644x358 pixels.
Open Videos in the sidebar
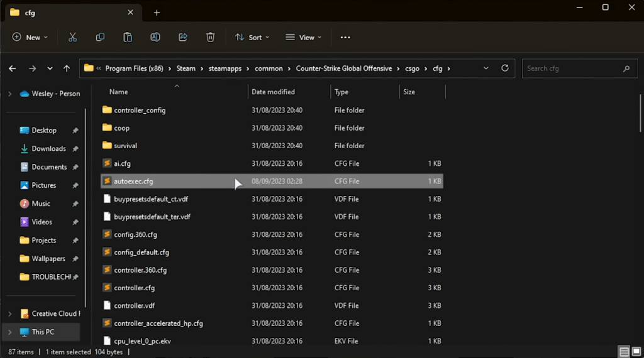tap(42, 222)
